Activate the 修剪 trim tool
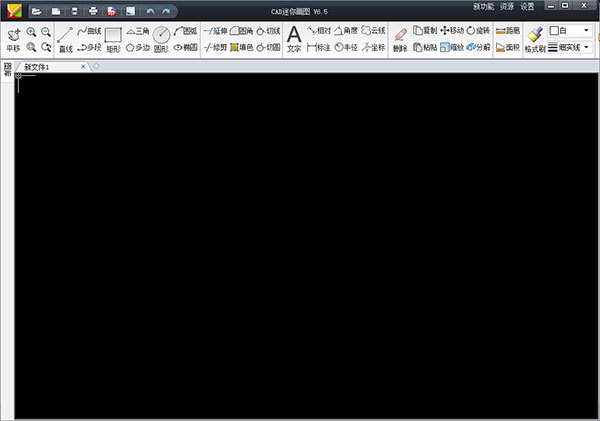The width and height of the screenshot is (600, 421). (215, 47)
